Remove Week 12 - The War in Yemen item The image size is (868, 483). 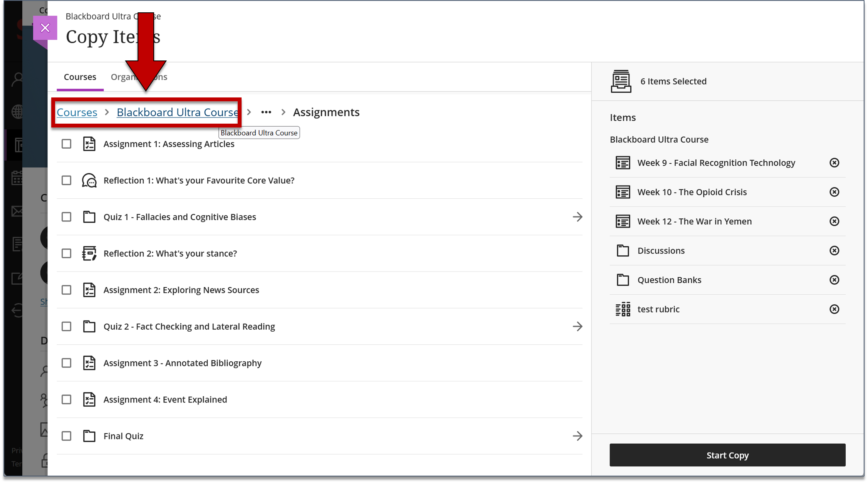point(834,221)
